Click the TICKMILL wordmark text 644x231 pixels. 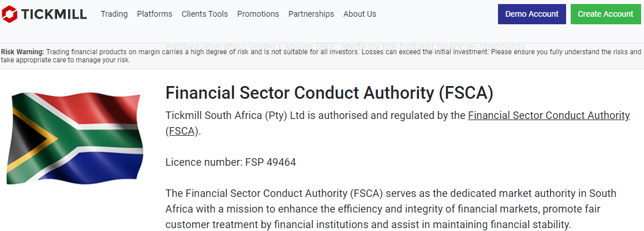pos(54,14)
